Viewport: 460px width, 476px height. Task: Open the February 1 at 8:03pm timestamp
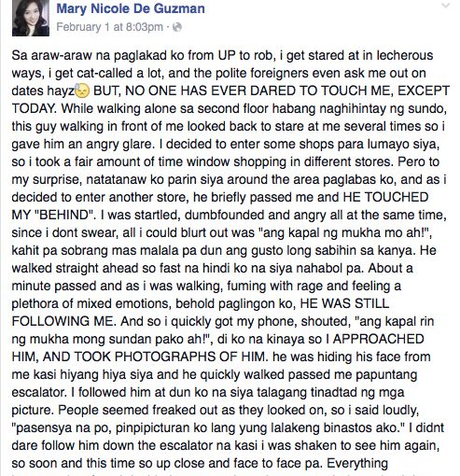109,27
